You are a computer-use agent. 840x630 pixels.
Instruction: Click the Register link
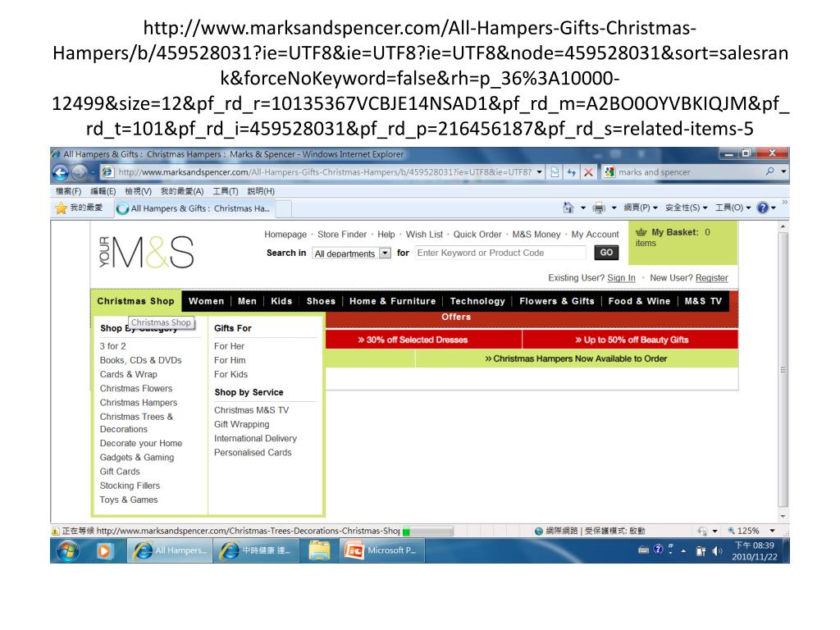(x=711, y=277)
